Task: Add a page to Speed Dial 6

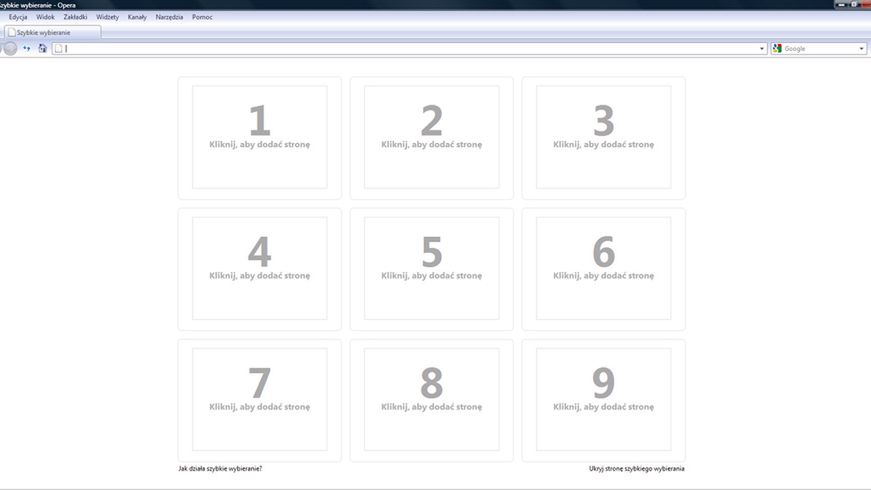Action: [604, 269]
